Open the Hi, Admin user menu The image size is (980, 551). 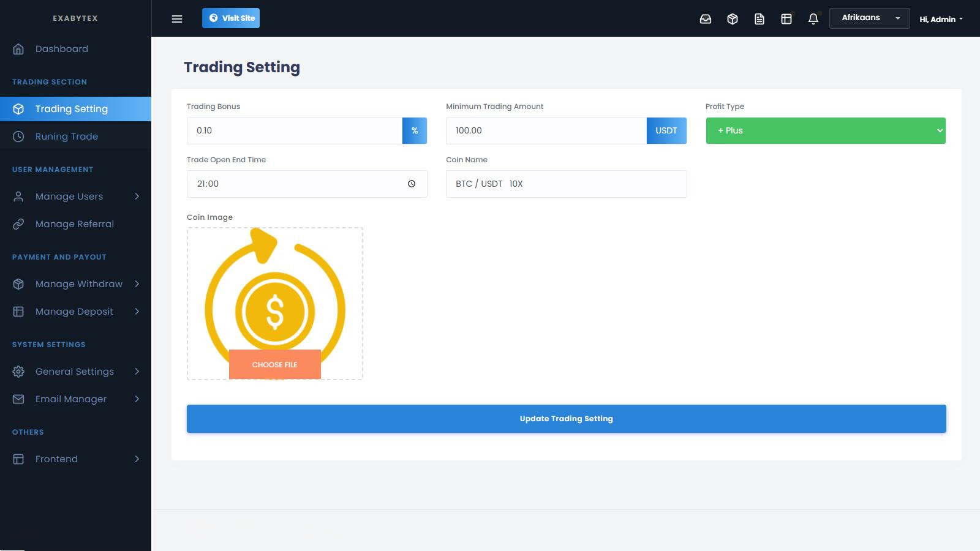pos(941,19)
